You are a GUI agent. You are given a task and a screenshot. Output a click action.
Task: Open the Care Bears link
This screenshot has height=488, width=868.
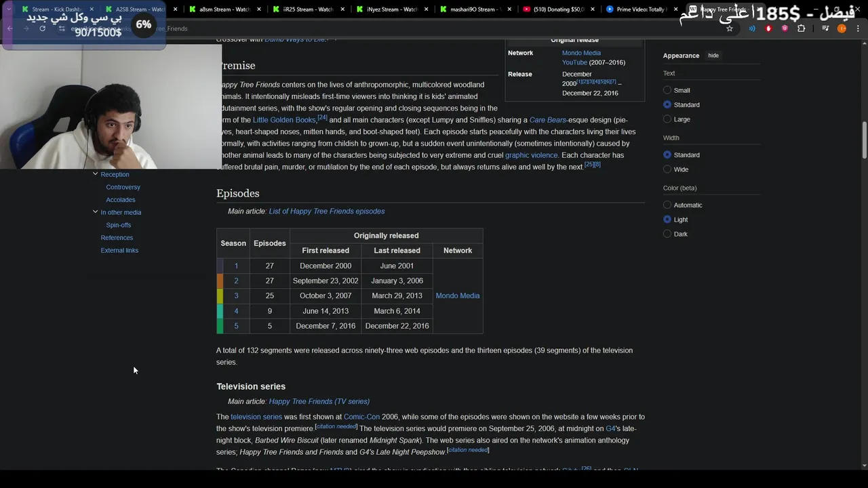point(547,120)
